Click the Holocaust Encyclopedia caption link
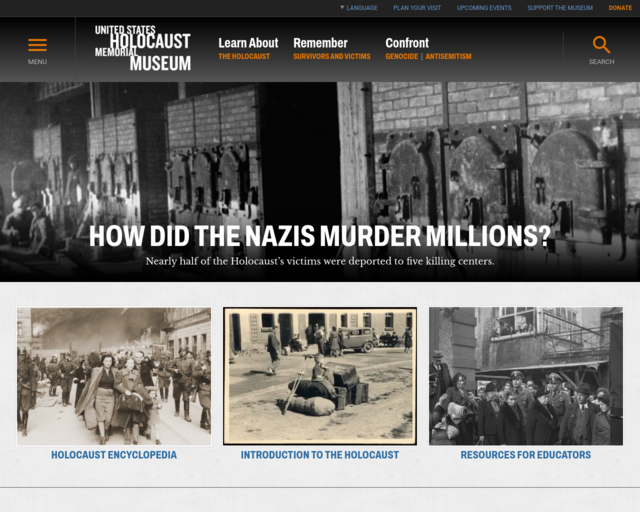This screenshot has width=640, height=512. [x=114, y=455]
